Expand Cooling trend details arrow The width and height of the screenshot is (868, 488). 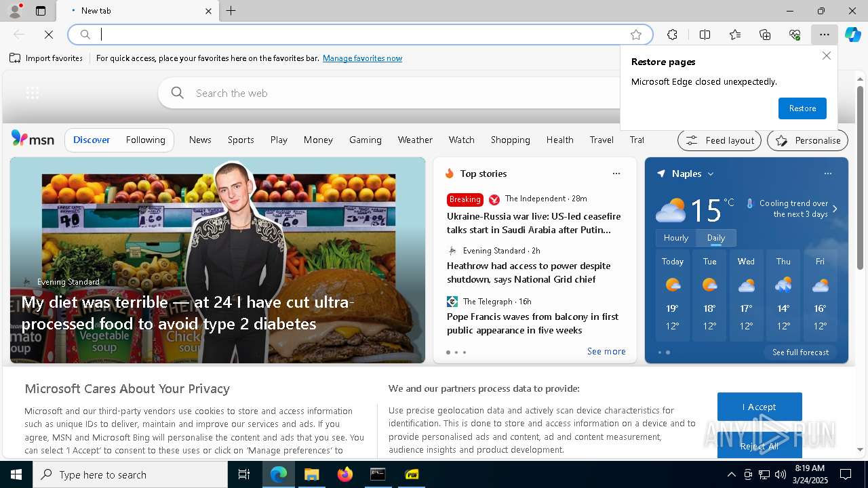835,209
